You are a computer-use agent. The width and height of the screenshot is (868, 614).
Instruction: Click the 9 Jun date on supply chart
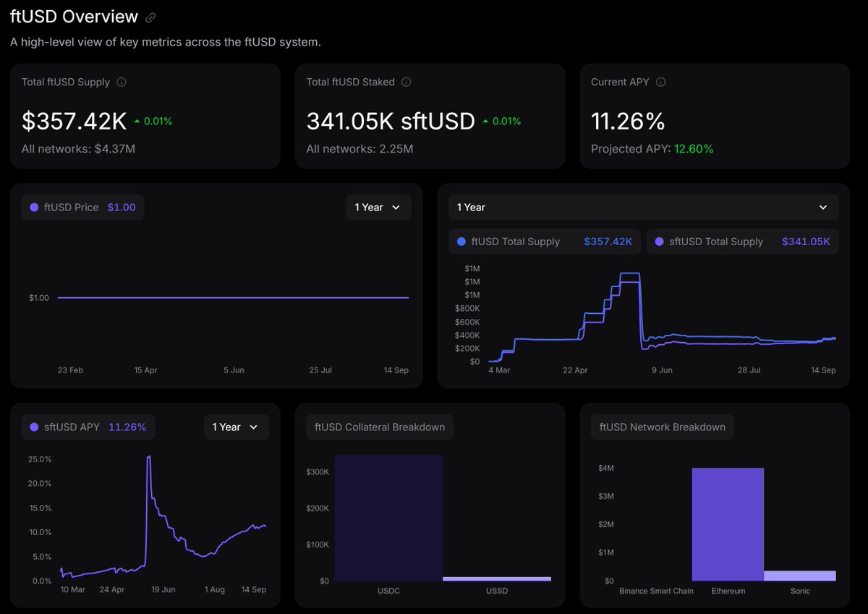click(x=661, y=370)
